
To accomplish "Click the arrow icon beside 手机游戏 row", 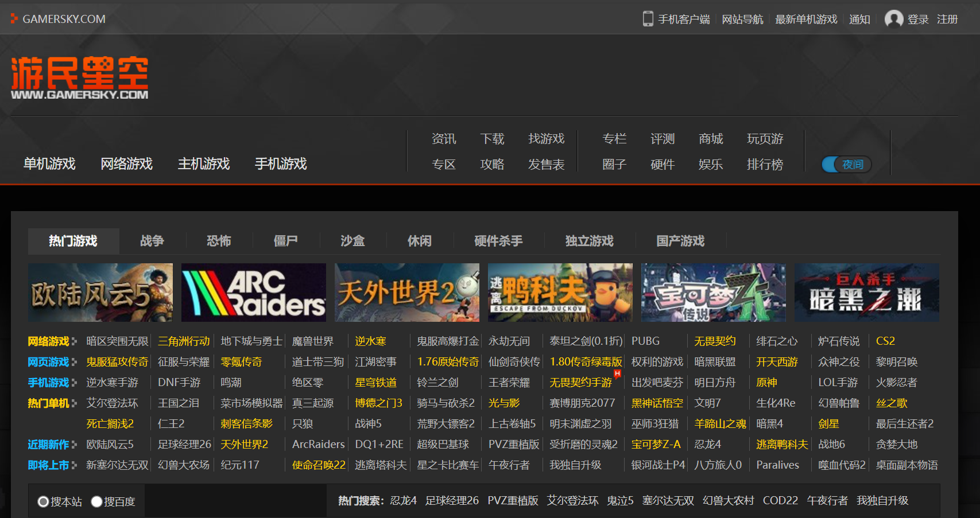I will tap(74, 383).
